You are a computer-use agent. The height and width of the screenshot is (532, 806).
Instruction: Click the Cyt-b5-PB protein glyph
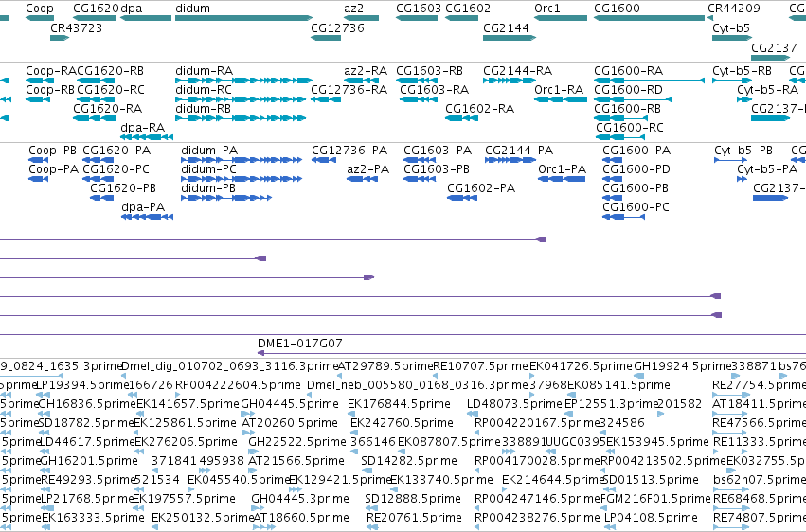(x=730, y=160)
